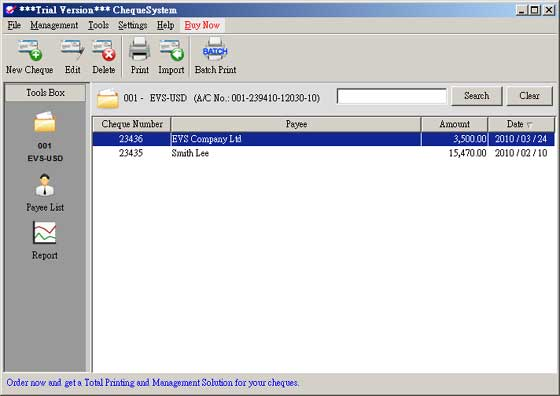Click the 2010 / 03 / 24 date cell
560x396 pixels.
pos(521,139)
